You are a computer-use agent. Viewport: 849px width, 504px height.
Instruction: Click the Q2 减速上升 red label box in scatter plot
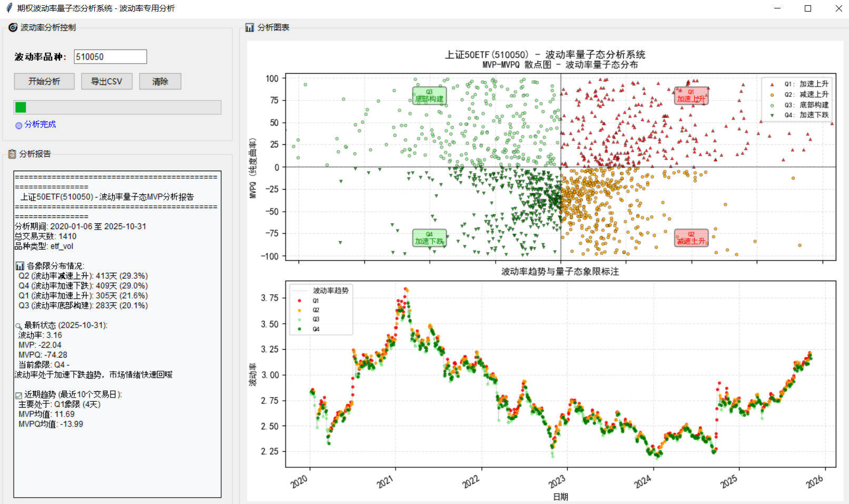[x=691, y=238]
